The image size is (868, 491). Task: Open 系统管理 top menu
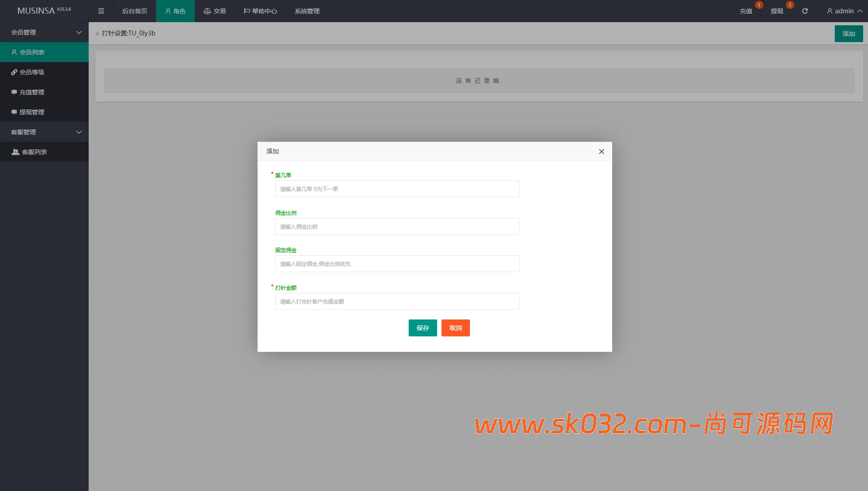pyautogui.click(x=307, y=11)
